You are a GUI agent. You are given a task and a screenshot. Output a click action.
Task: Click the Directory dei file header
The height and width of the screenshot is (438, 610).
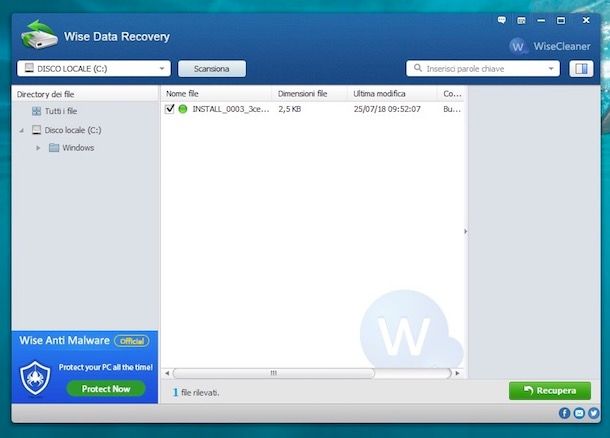tap(45, 94)
